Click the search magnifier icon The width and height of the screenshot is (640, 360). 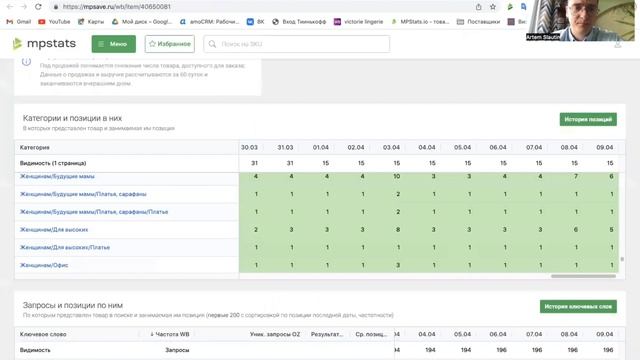212,44
